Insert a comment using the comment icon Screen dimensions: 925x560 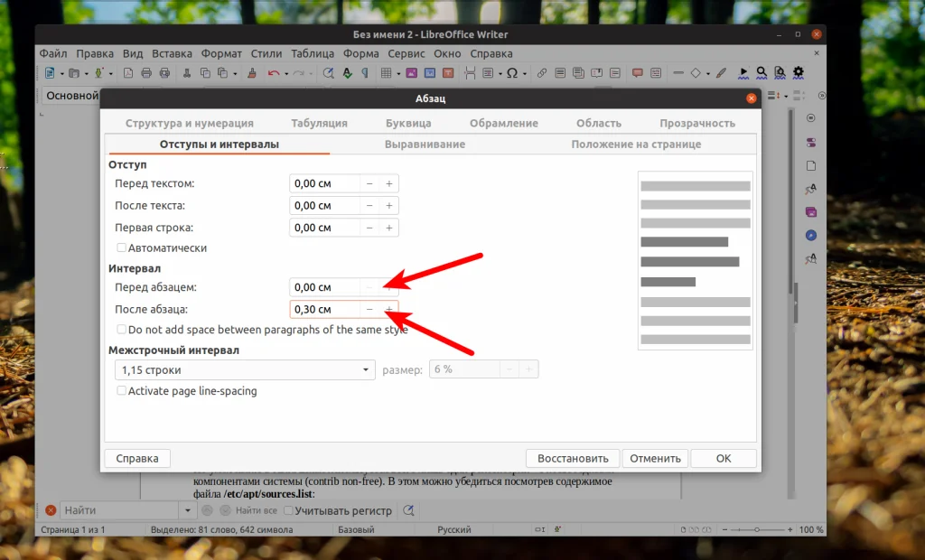(x=639, y=72)
